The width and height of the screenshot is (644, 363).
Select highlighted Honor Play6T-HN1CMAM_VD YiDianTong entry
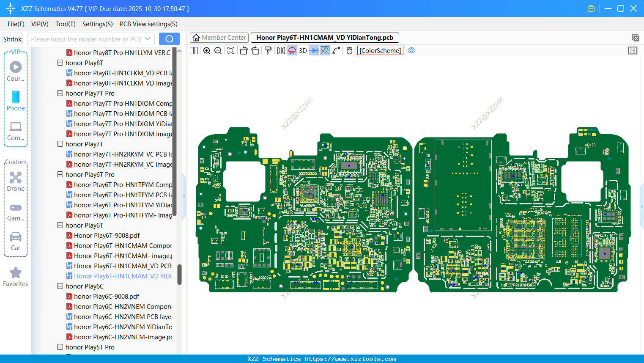click(x=119, y=276)
